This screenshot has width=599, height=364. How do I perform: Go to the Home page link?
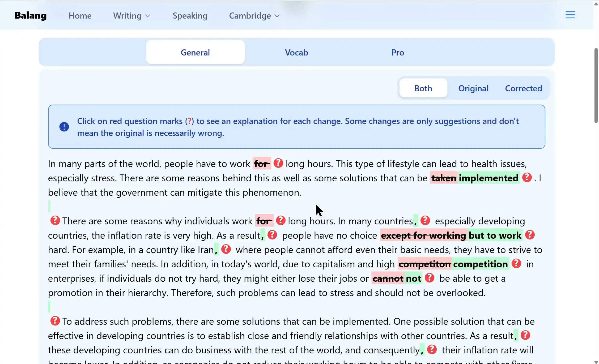click(80, 16)
